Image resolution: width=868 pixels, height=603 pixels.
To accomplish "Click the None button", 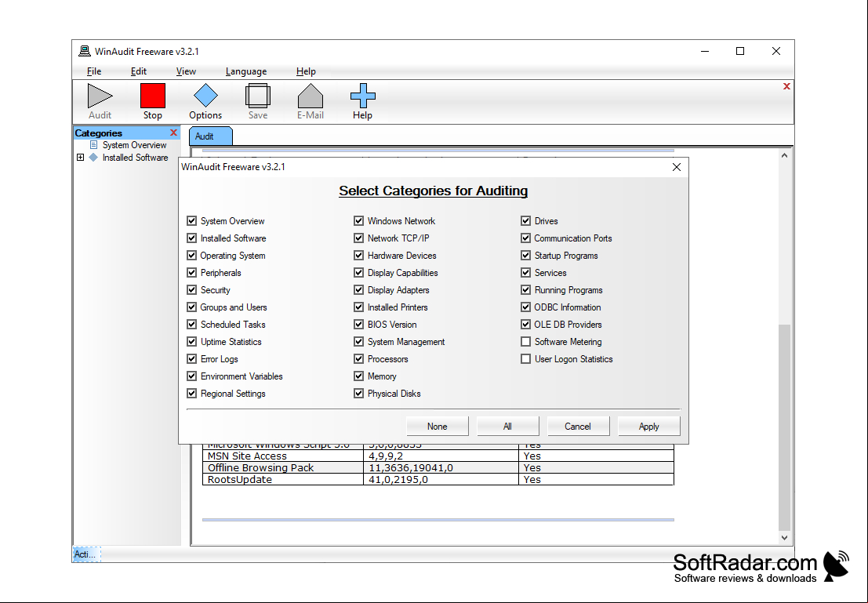I will click(438, 427).
